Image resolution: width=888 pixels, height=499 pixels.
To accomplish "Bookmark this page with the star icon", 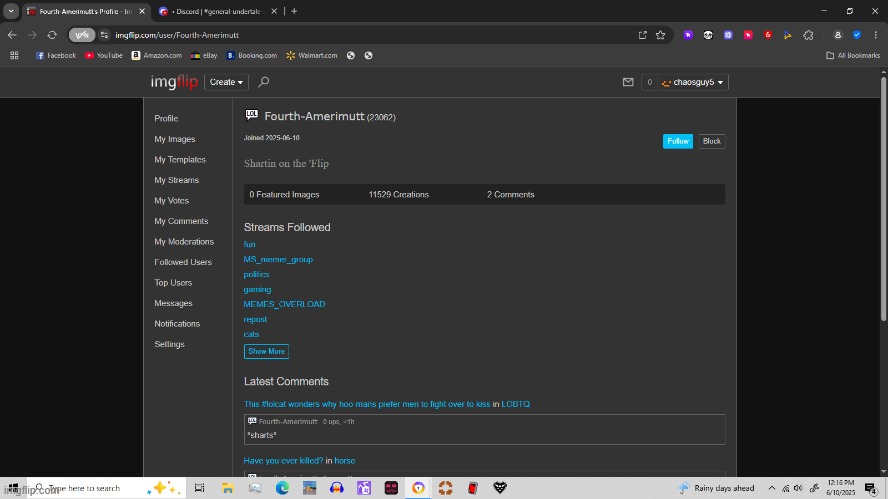I will (x=660, y=35).
